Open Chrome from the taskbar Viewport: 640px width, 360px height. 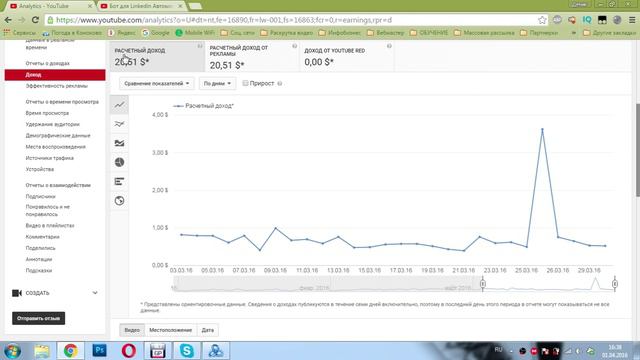coord(71,351)
